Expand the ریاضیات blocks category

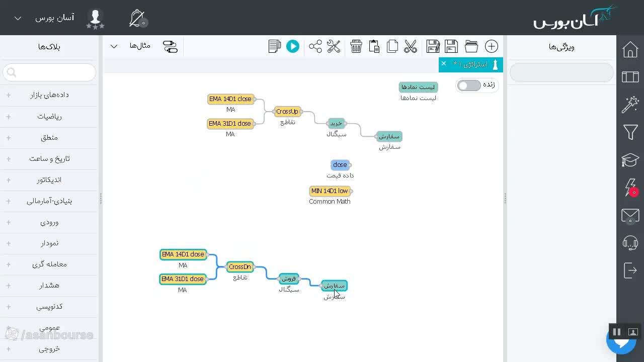point(49,117)
